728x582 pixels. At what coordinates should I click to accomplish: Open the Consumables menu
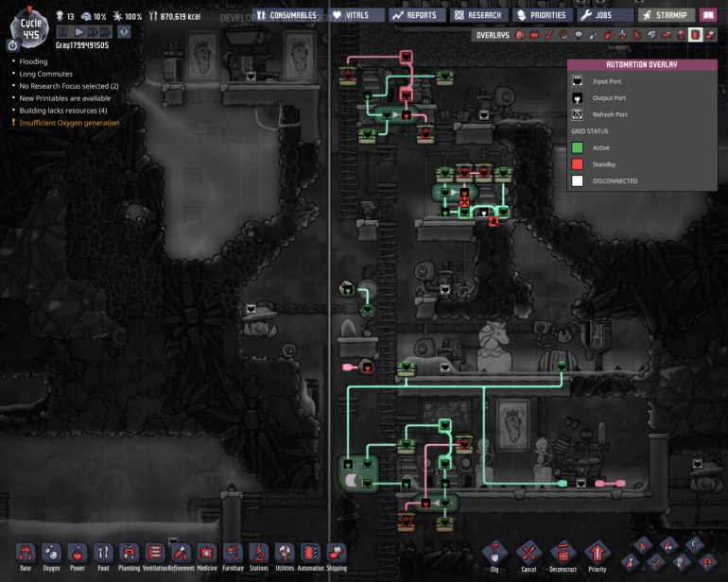tap(287, 15)
